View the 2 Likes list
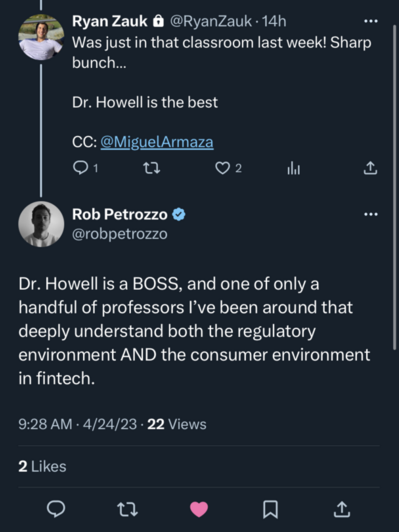This screenshot has height=532, width=399. click(x=42, y=467)
